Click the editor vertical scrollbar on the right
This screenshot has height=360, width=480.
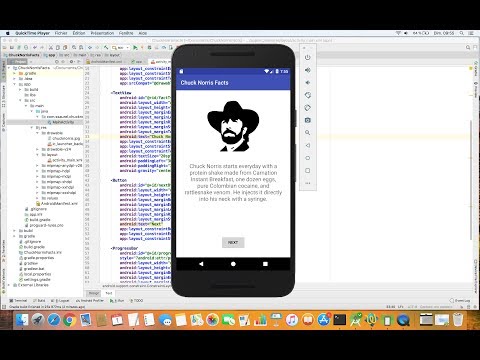pyautogui.click(x=471, y=180)
